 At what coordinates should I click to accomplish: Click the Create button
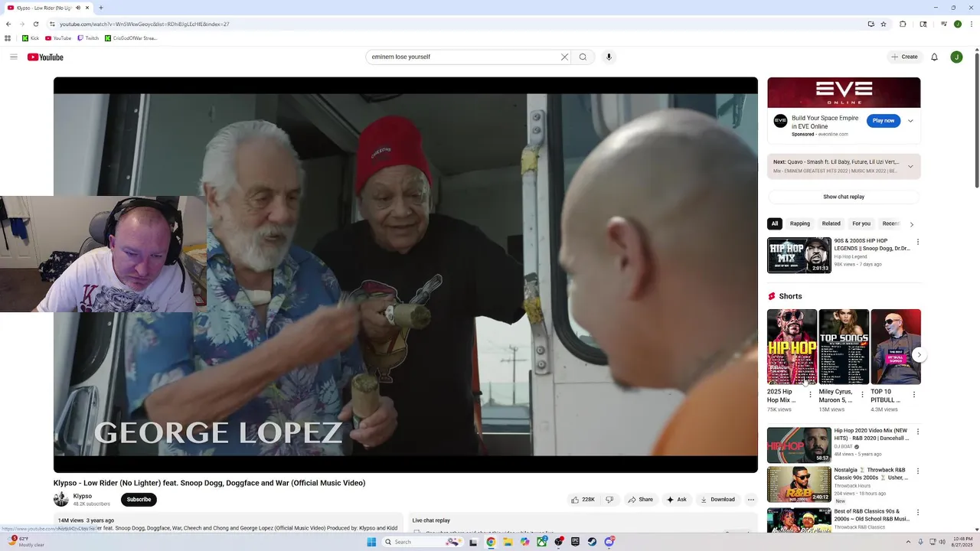tap(904, 57)
